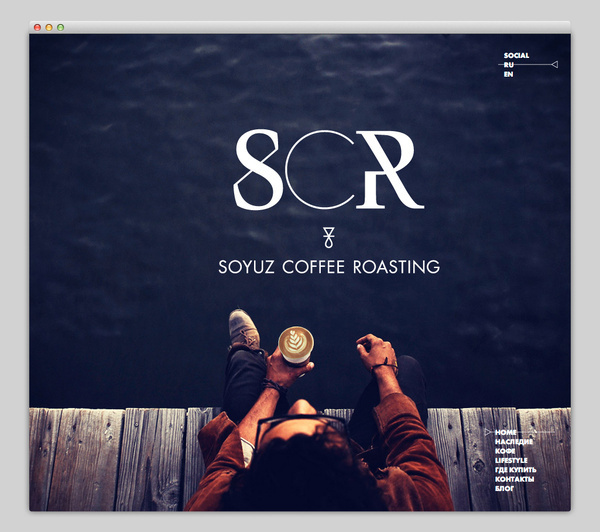Close the browser window with red button
Image resolution: width=600 pixels, height=532 pixels.
pos(37,27)
